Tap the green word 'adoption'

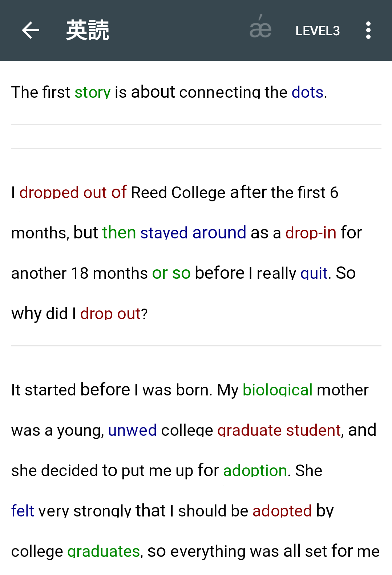click(255, 471)
